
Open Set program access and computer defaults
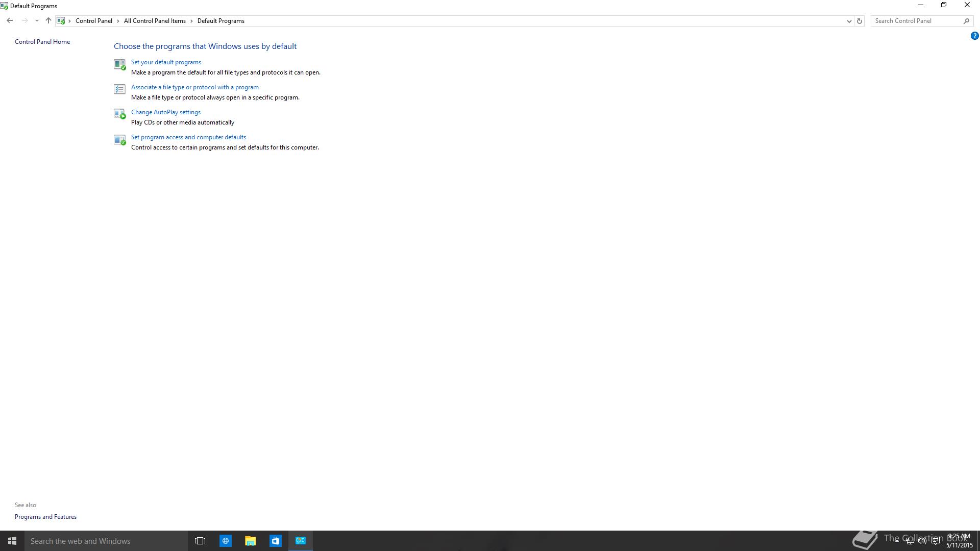[x=188, y=137]
